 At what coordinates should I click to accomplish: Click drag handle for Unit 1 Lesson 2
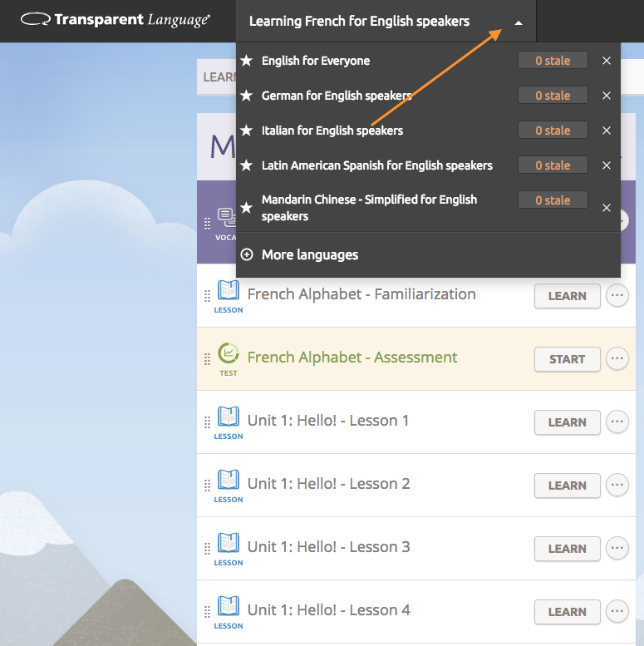[x=207, y=486]
